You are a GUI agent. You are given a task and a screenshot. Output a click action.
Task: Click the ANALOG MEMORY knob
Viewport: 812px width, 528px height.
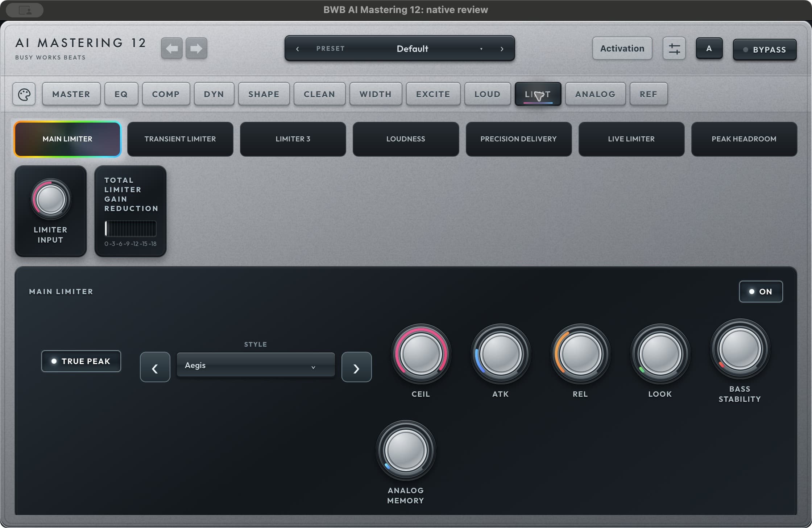coord(406,450)
